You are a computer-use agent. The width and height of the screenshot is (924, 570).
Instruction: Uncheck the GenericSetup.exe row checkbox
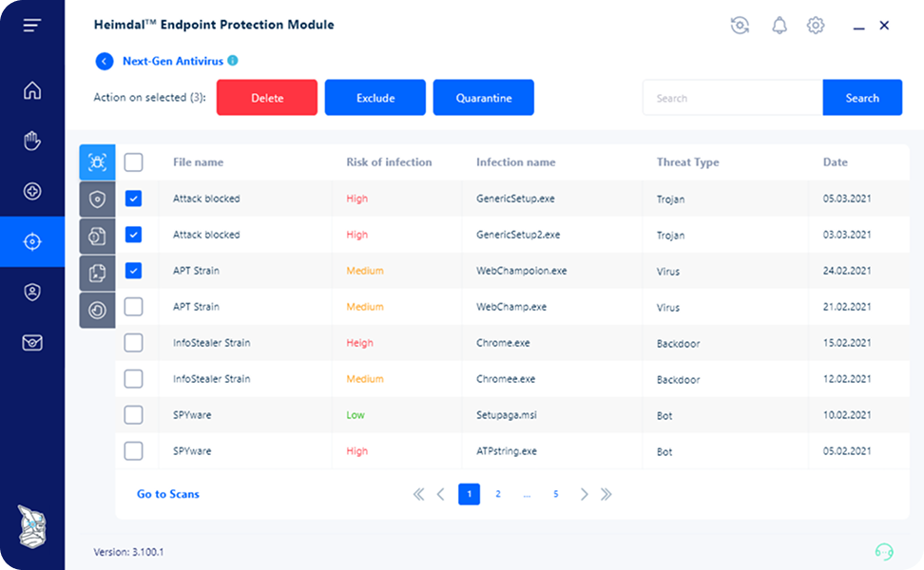pyautogui.click(x=134, y=199)
